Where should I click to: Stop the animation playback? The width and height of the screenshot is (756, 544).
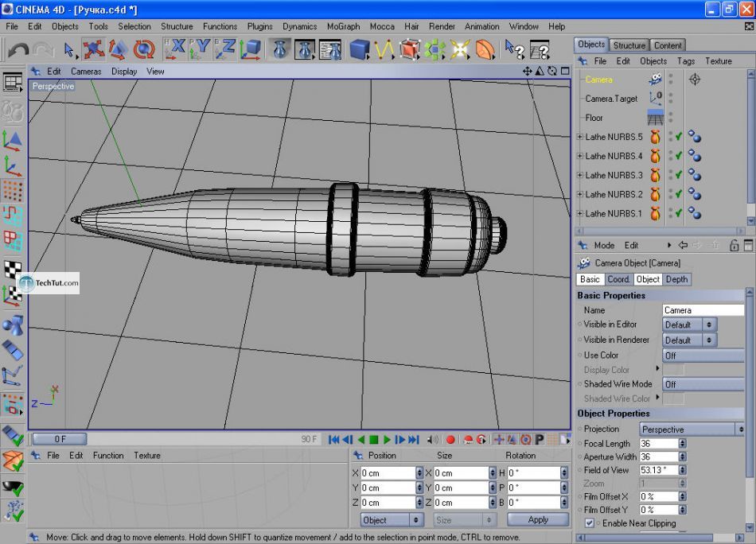374,440
